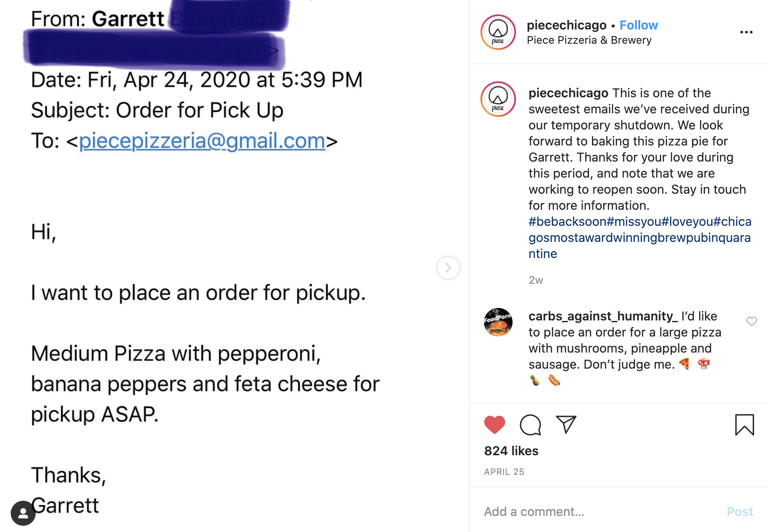Advance to next image with arrow

448,268
